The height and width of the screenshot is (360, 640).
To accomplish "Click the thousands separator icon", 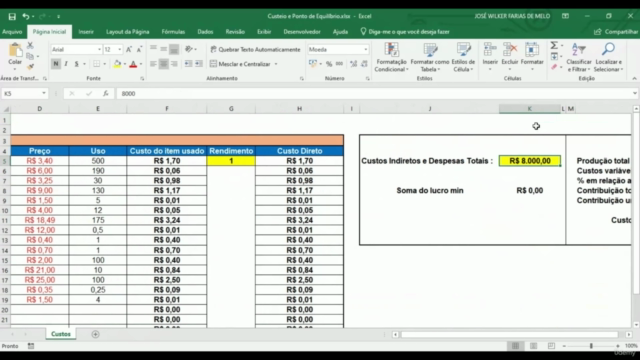I will (x=340, y=64).
